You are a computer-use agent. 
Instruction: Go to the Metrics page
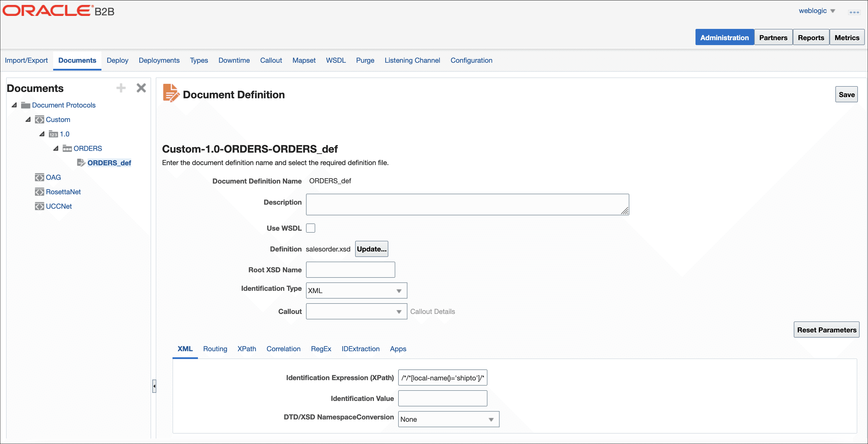(x=847, y=37)
